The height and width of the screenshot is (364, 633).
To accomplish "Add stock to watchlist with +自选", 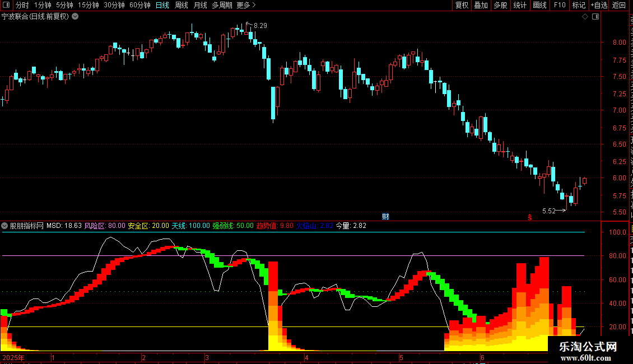I will 599,5.
